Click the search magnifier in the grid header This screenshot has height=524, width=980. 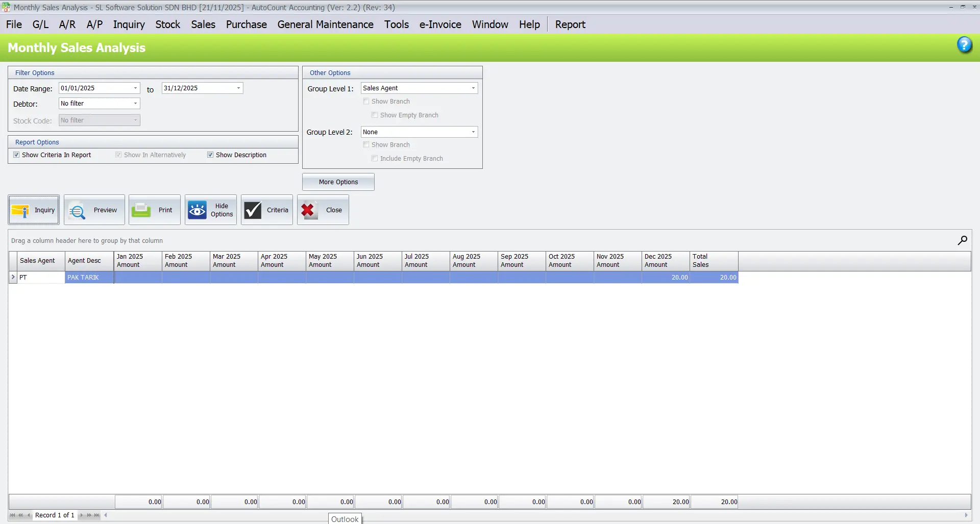(963, 240)
